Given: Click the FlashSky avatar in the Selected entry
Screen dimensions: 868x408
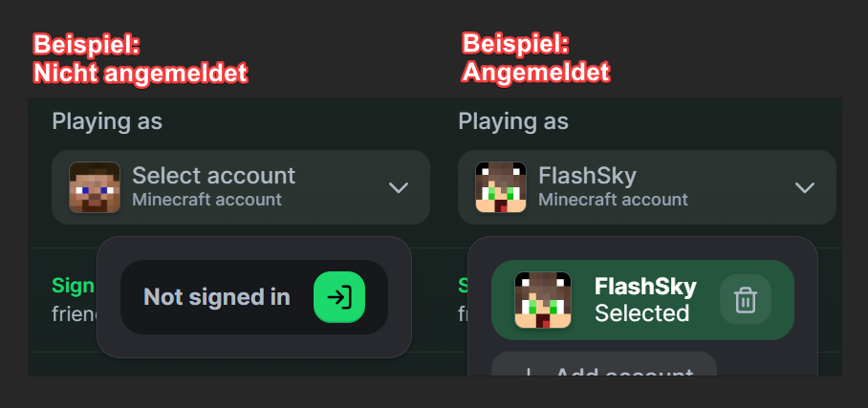Looking at the screenshot, I should tap(542, 300).
